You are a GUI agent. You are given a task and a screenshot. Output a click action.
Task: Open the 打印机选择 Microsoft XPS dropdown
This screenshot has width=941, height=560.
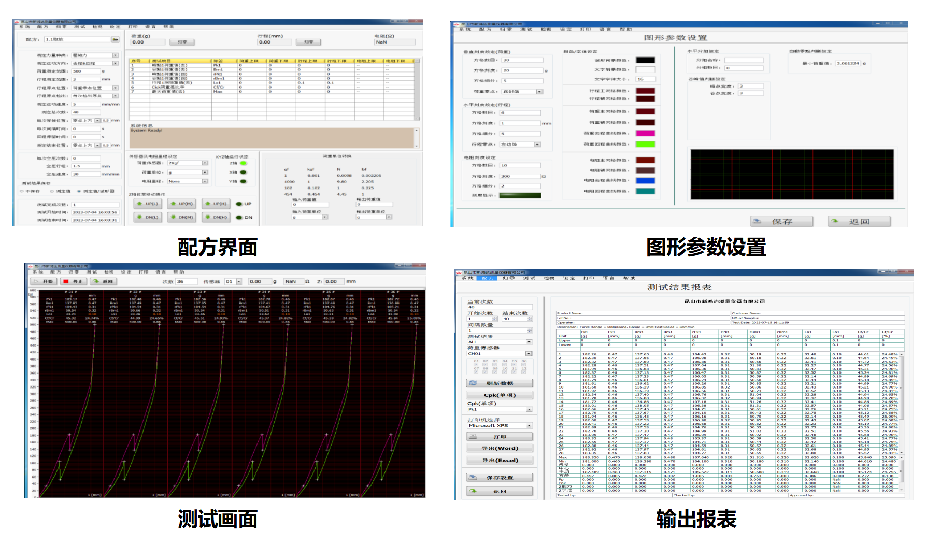tap(529, 425)
